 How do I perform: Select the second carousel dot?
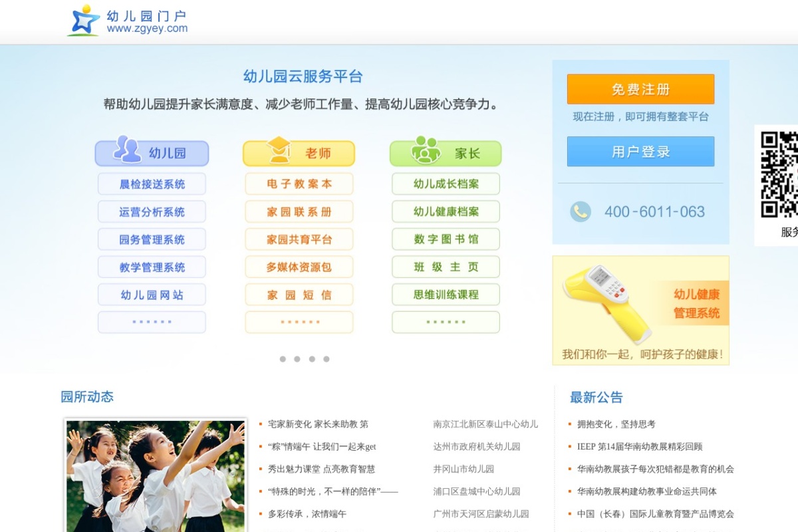coord(297,359)
